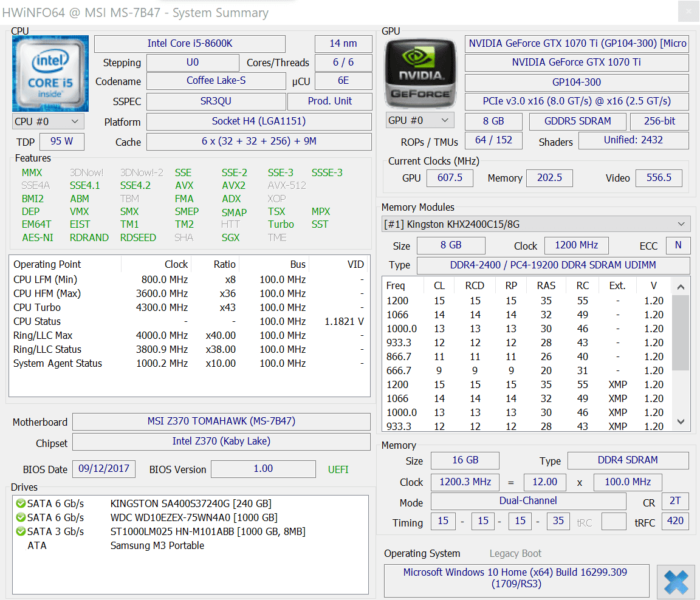Click the GPU clock 607.5 value
The width and height of the screenshot is (700, 600).
(x=450, y=178)
